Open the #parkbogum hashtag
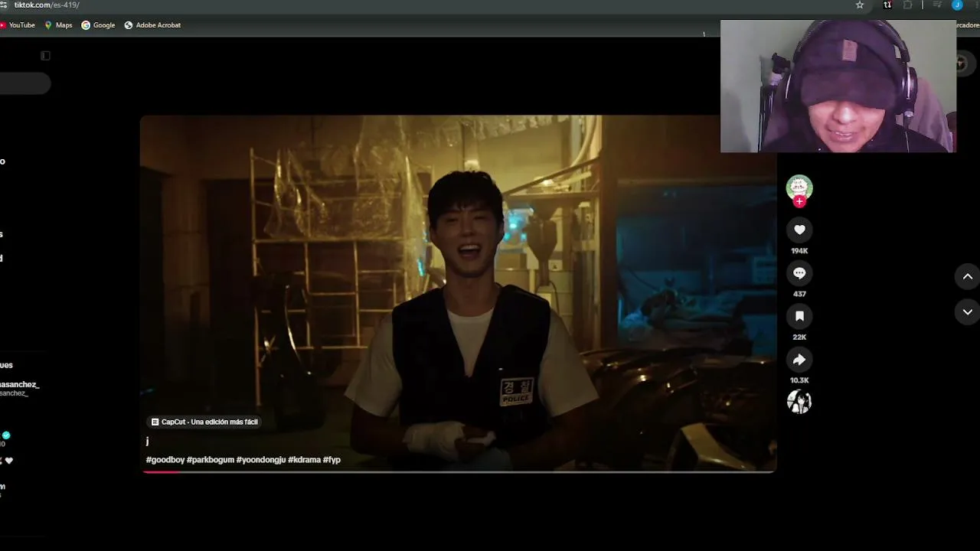The height and width of the screenshot is (551, 980). pos(211,460)
